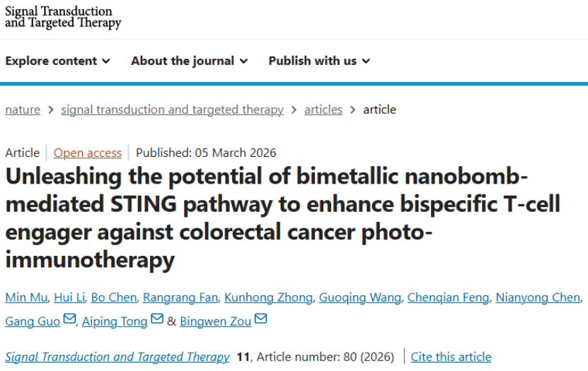Open the About the journal dropdown

click(189, 61)
